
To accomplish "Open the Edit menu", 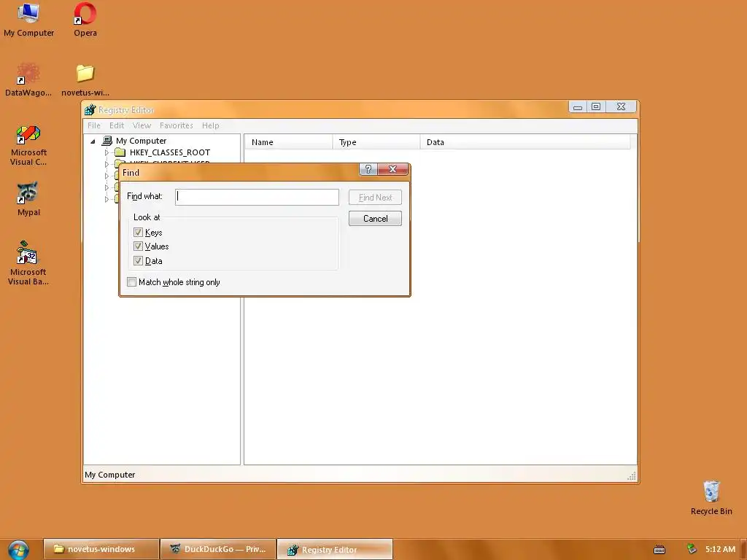I will click(116, 125).
